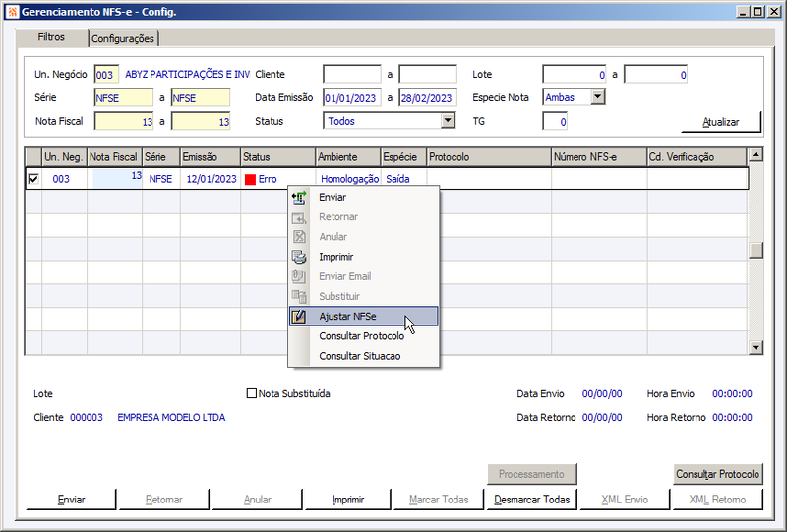
Task: Click the Anular icon in context menu
Action: pyautogui.click(x=299, y=237)
